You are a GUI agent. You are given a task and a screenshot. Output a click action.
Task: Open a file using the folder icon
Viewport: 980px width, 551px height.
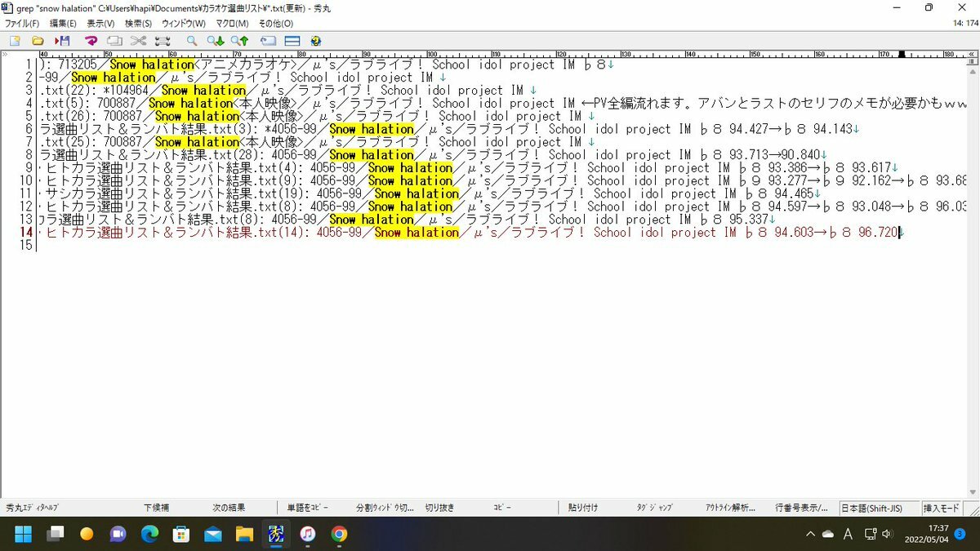click(x=38, y=40)
